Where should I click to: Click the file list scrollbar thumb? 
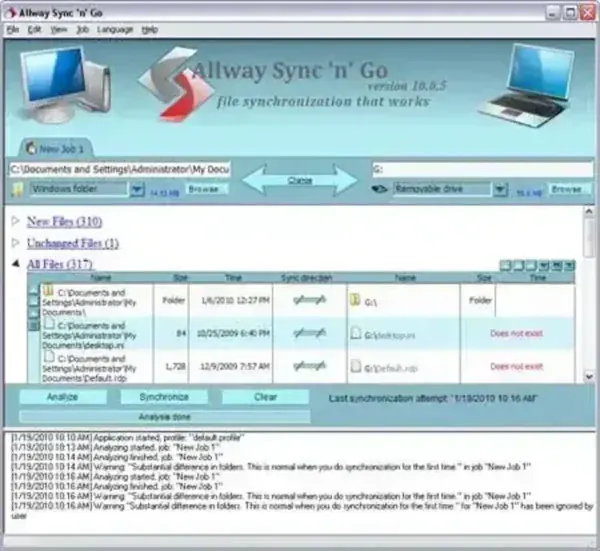(x=589, y=238)
